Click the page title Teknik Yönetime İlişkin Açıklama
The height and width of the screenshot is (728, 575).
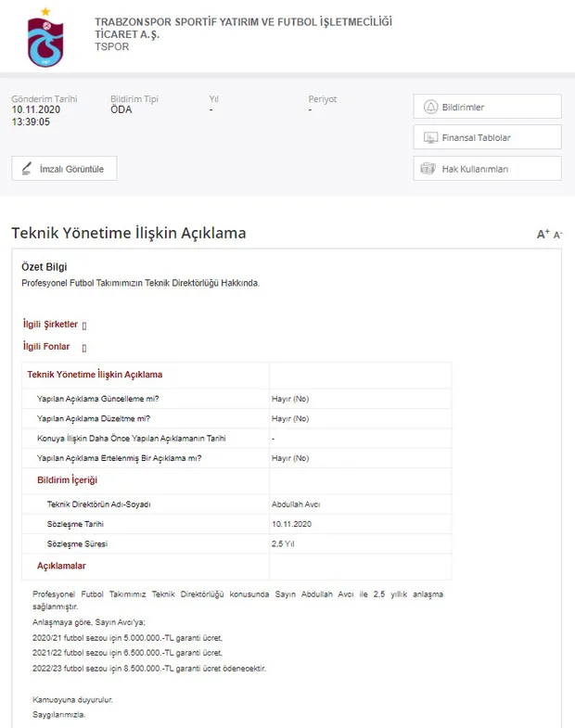tap(129, 233)
